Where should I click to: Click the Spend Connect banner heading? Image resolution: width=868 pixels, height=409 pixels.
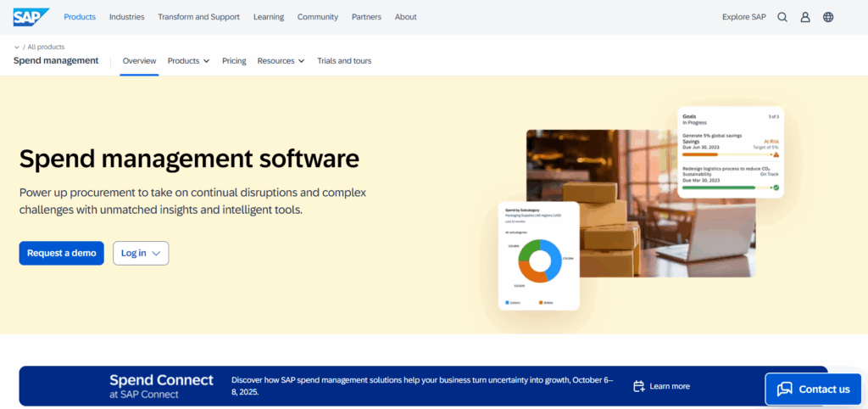161,380
